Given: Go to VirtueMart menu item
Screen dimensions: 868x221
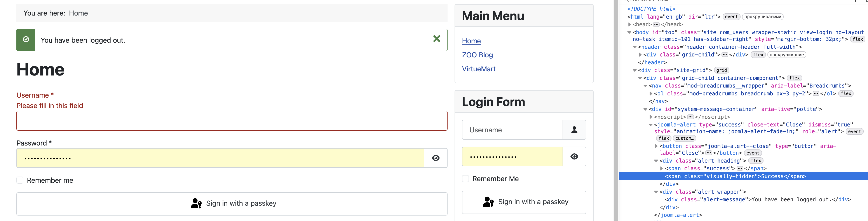Looking at the screenshot, I should point(478,69).
